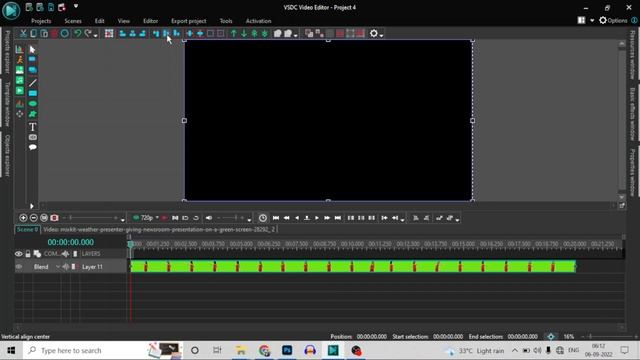The width and height of the screenshot is (640, 360).
Task: Open dropdown arrow next to group icons
Action: (296, 36)
